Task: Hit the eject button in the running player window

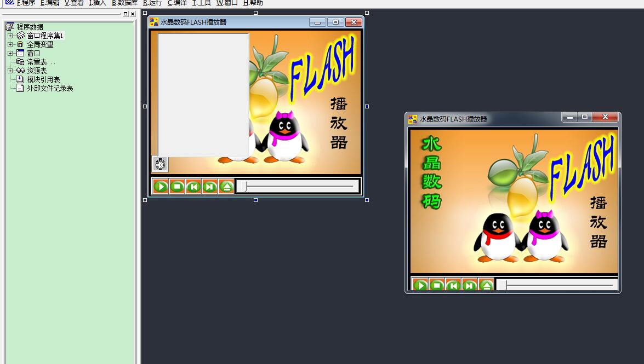Action: click(x=486, y=285)
